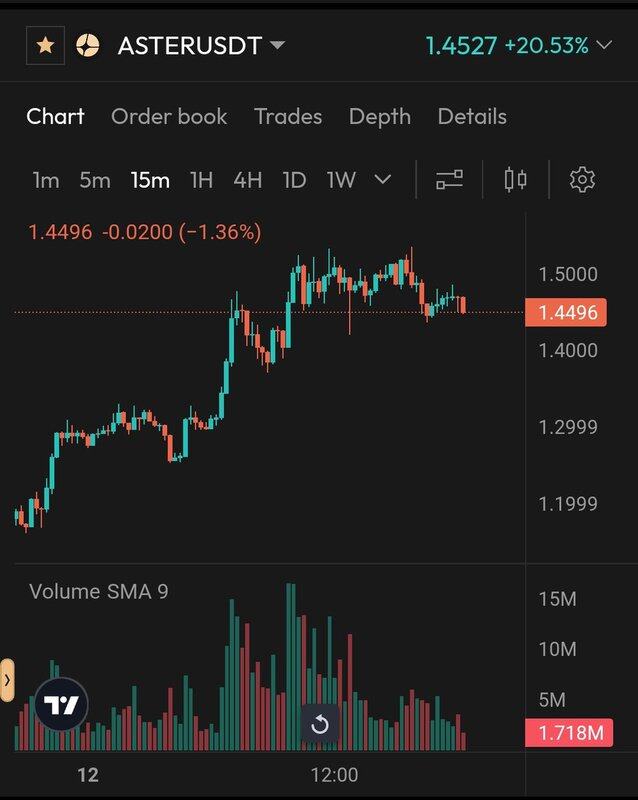Open the Details tab
Image resolution: width=638 pixels, height=800 pixels.
click(472, 116)
